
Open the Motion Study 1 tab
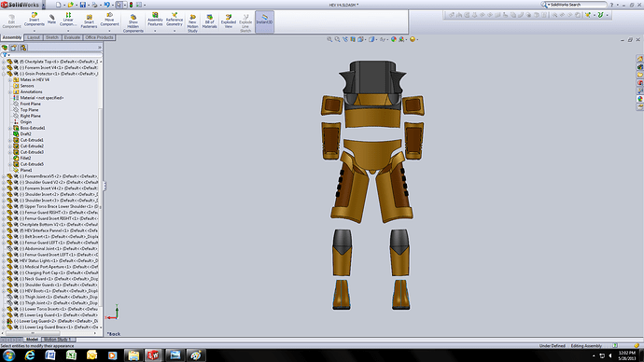point(58,340)
